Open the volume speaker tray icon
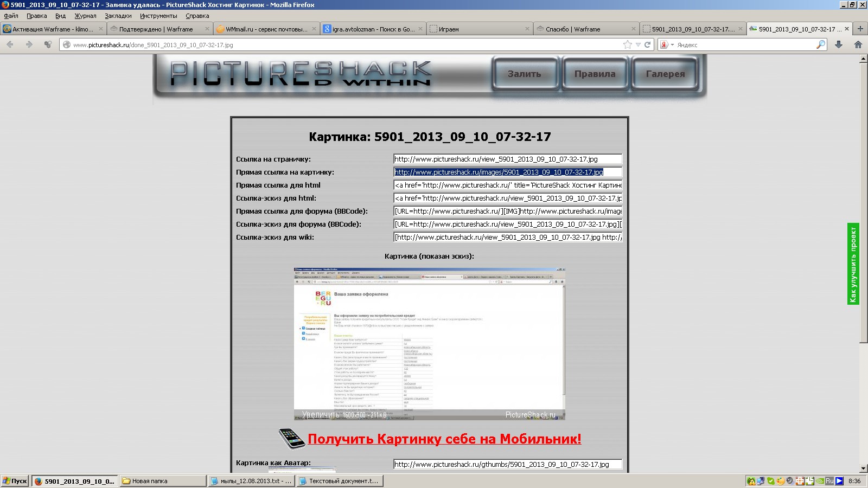Image resolution: width=868 pixels, height=488 pixels. pos(790,481)
